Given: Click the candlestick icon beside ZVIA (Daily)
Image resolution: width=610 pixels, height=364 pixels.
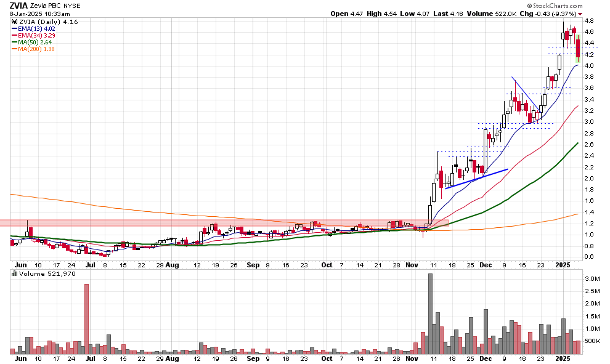Looking at the screenshot, I should point(14,21).
